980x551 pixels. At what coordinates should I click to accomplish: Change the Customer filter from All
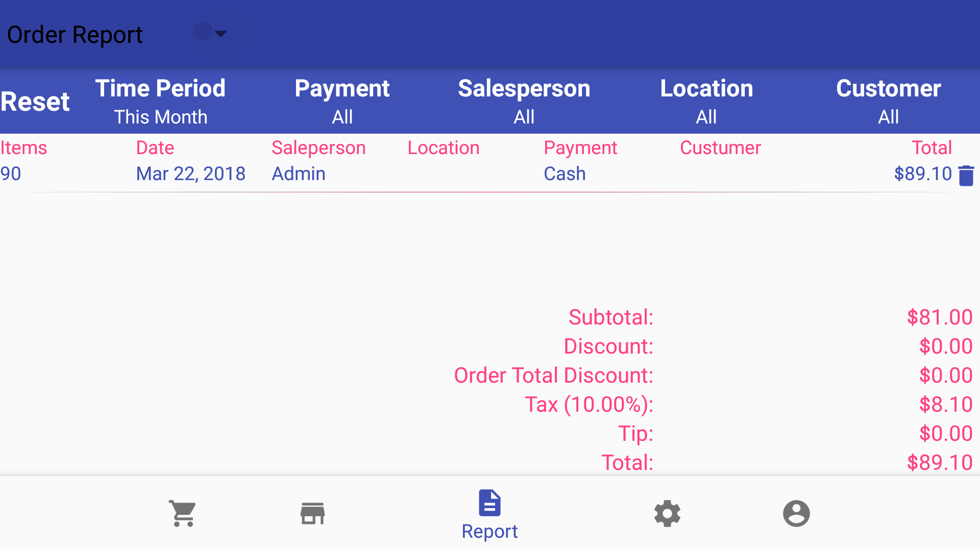coord(888,101)
